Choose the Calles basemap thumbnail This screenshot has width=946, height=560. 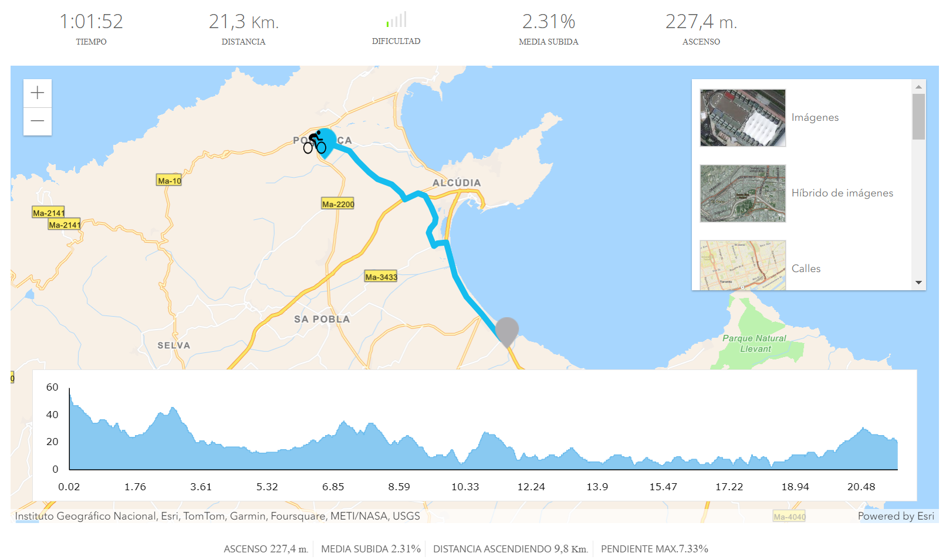tap(742, 265)
